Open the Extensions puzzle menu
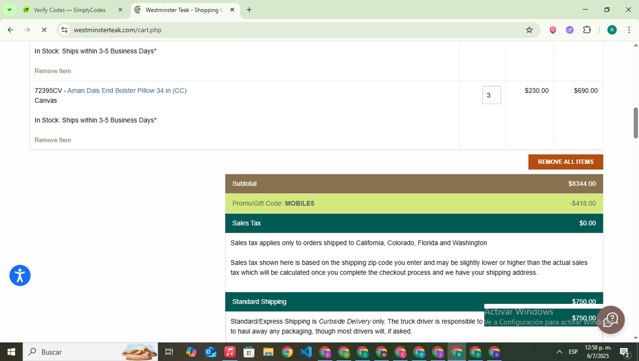639x361 pixels. (x=587, y=30)
